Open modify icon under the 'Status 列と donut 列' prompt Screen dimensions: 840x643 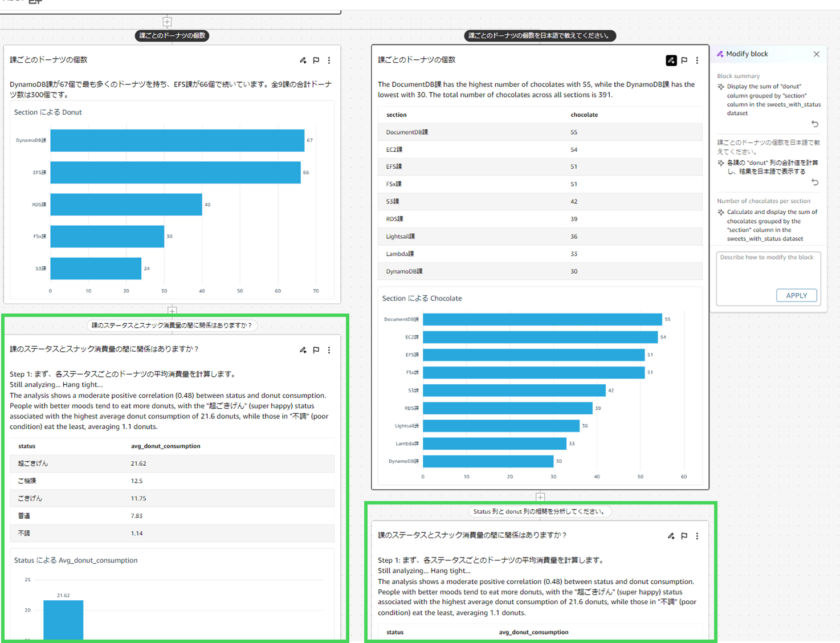(x=671, y=536)
